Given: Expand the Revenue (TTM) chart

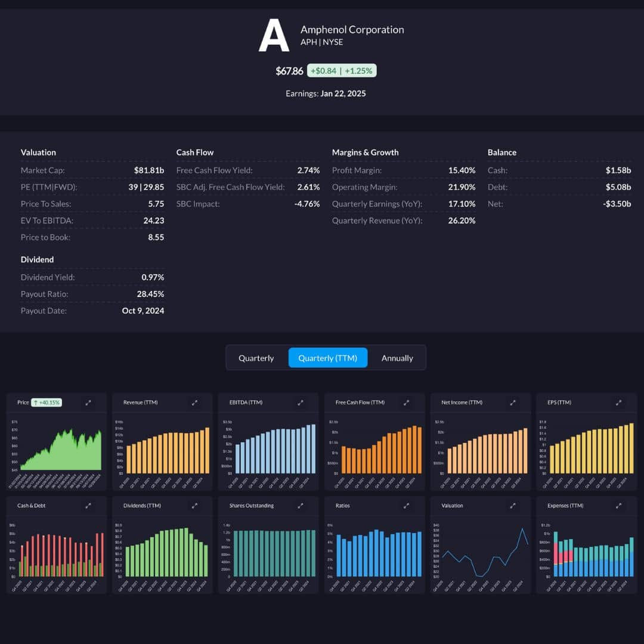Looking at the screenshot, I should coord(194,403).
